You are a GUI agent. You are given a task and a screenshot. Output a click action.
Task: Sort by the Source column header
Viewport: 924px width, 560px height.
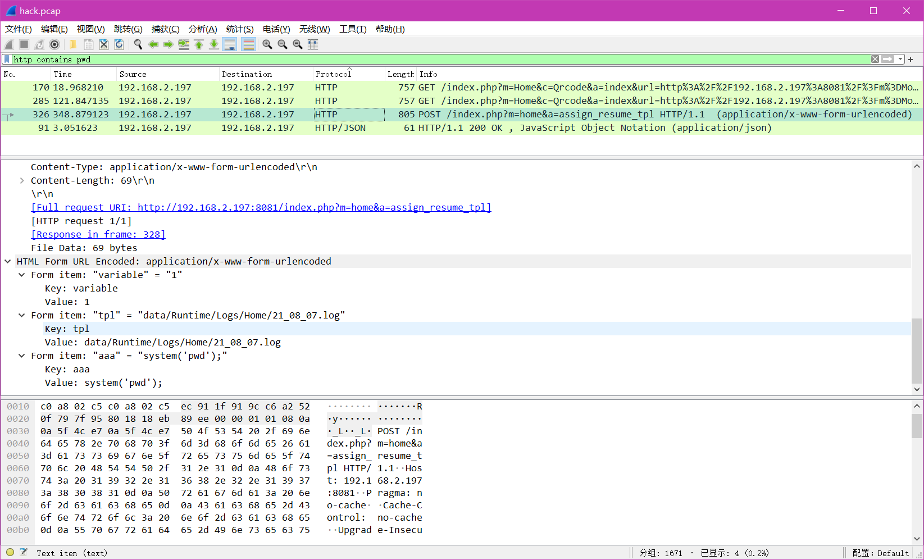[x=167, y=74]
